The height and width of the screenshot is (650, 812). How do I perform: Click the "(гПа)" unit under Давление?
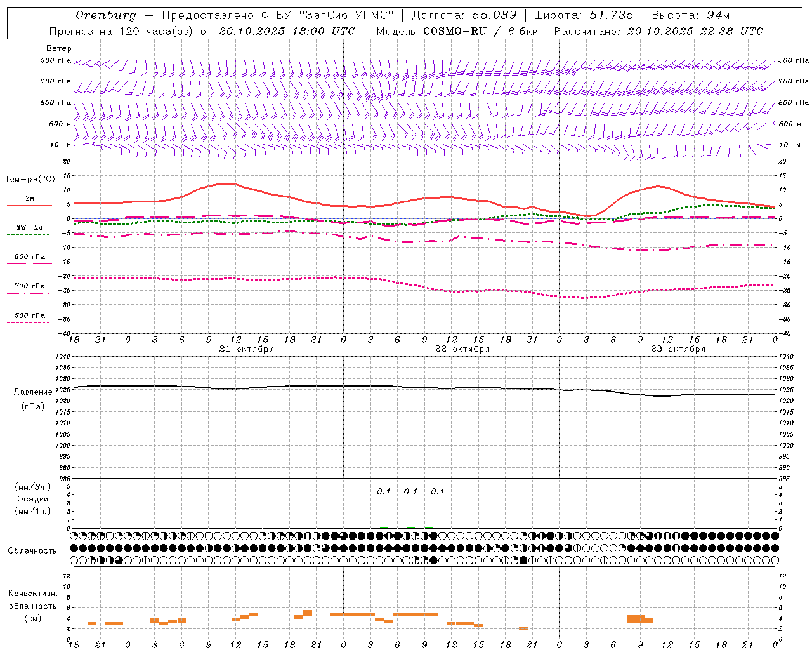click(33, 407)
